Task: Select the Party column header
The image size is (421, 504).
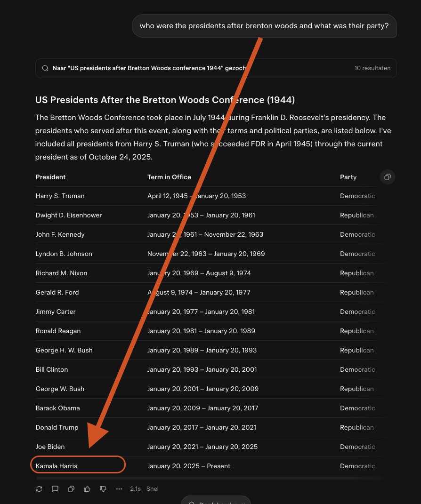Action: (x=348, y=177)
